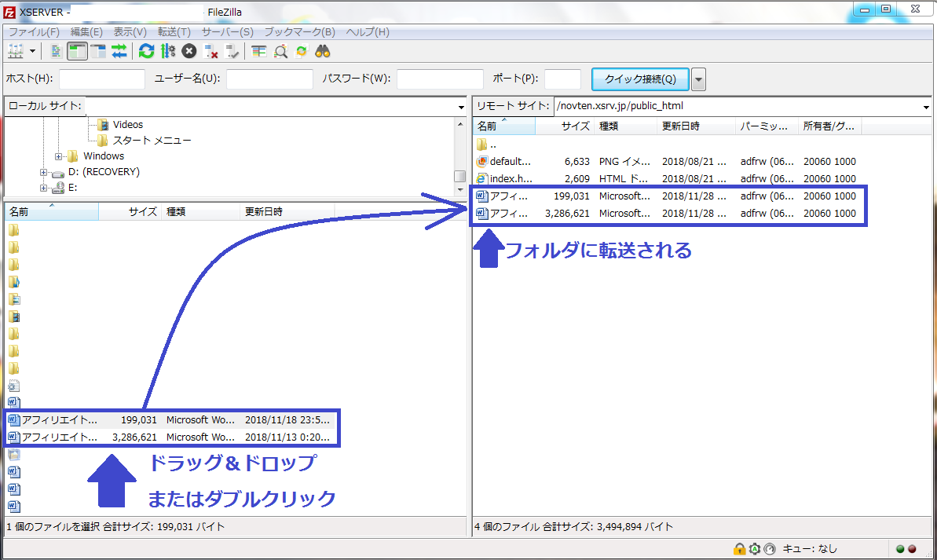The height and width of the screenshot is (560, 937).
Task: Toggle the message log display
Action: point(56,52)
